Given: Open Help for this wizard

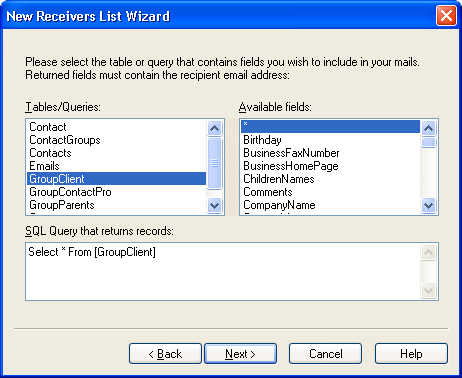Looking at the screenshot, I should pyautogui.click(x=411, y=353).
